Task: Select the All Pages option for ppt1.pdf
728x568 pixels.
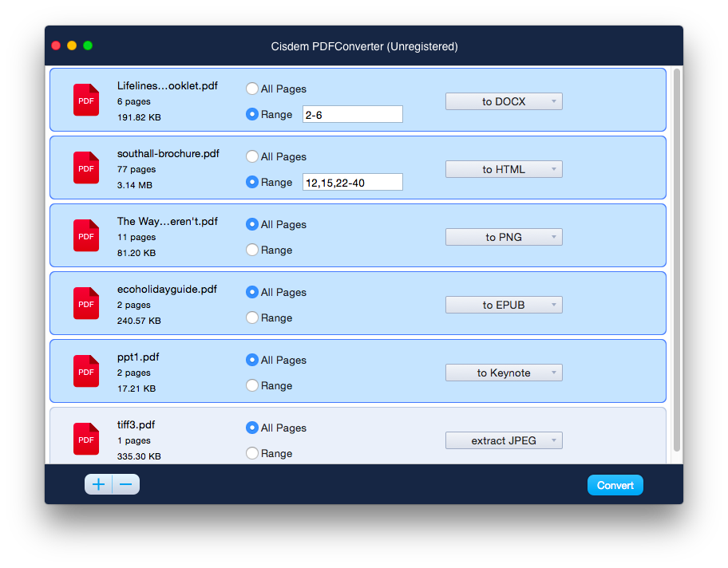Action: click(251, 360)
